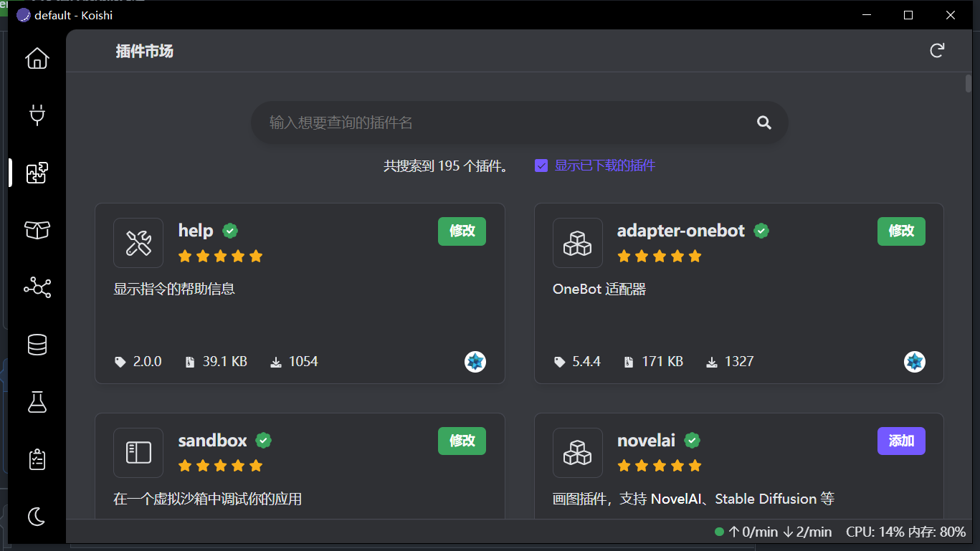Click the CPU and memory status text
This screenshot has height=551, width=980.
pos(906,532)
